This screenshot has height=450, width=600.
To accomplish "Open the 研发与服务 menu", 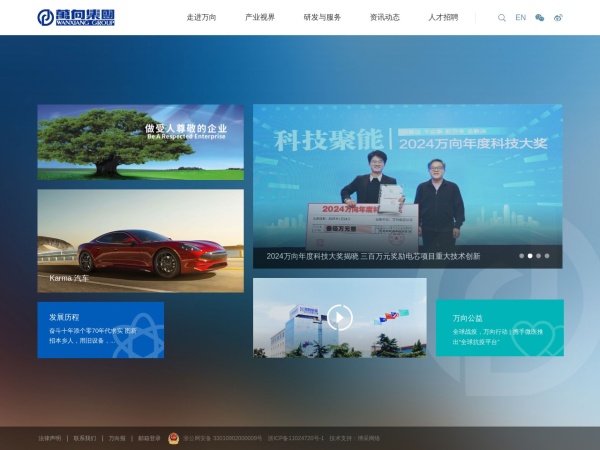I will [322, 18].
